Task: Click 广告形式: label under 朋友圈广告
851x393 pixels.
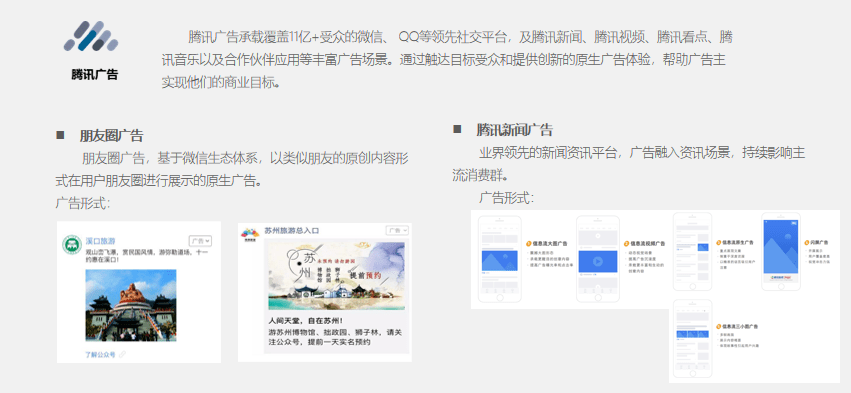Action: tap(83, 204)
